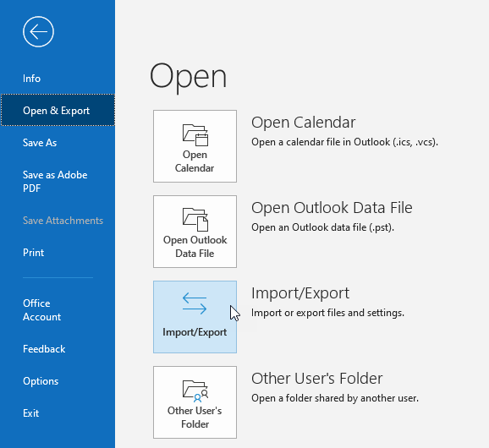Click the Open Calendar heading text
This screenshot has height=448, width=489.
tap(304, 122)
